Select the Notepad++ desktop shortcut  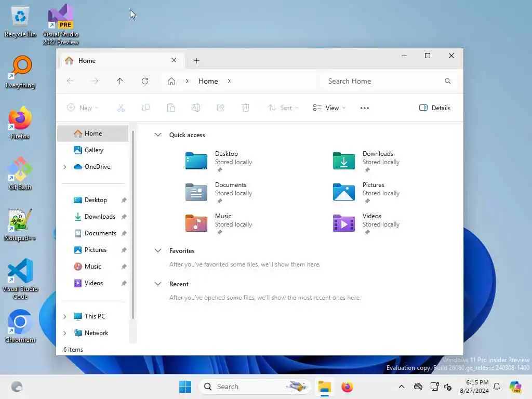(x=20, y=224)
